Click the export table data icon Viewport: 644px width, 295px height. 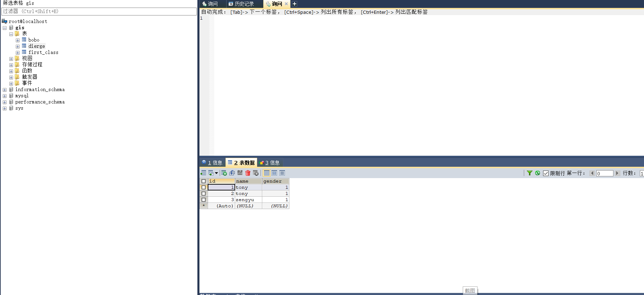[x=203, y=173]
